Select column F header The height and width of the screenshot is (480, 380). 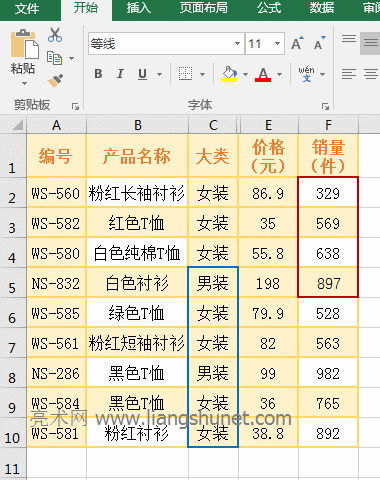pyautogui.click(x=328, y=125)
